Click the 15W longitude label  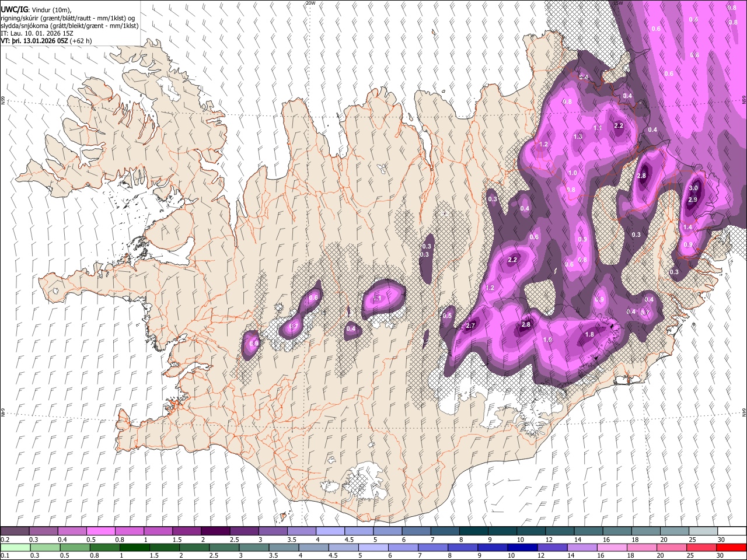tap(619, 3)
